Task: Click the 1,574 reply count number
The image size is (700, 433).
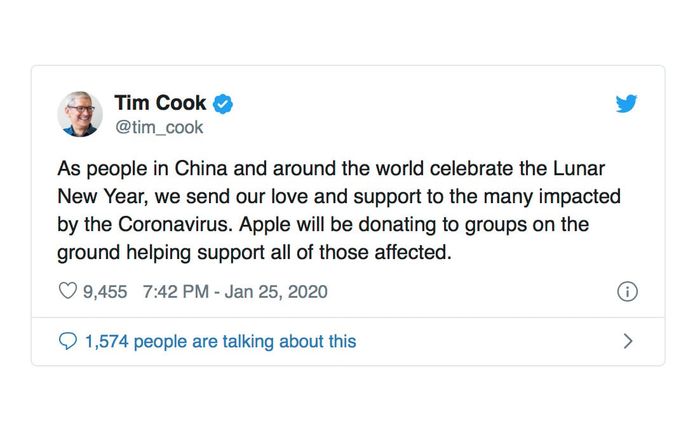Action: [107, 342]
